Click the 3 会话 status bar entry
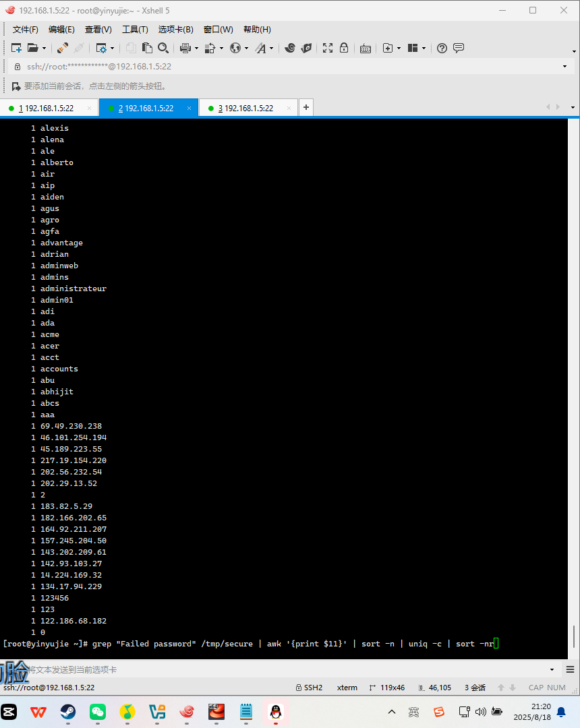This screenshot has width=580, height=728. [x=475, y=688]
